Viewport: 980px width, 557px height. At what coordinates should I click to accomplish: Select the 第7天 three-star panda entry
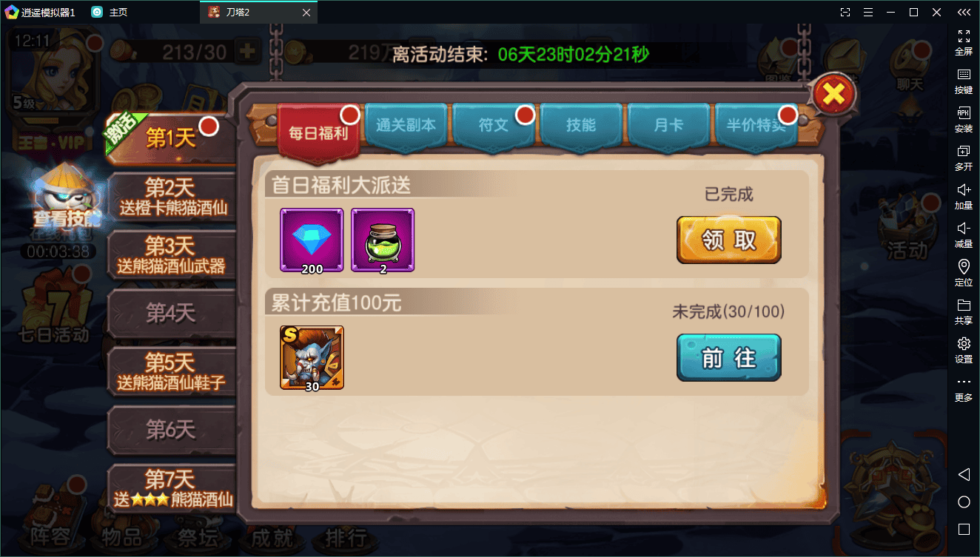coord(172,488)
